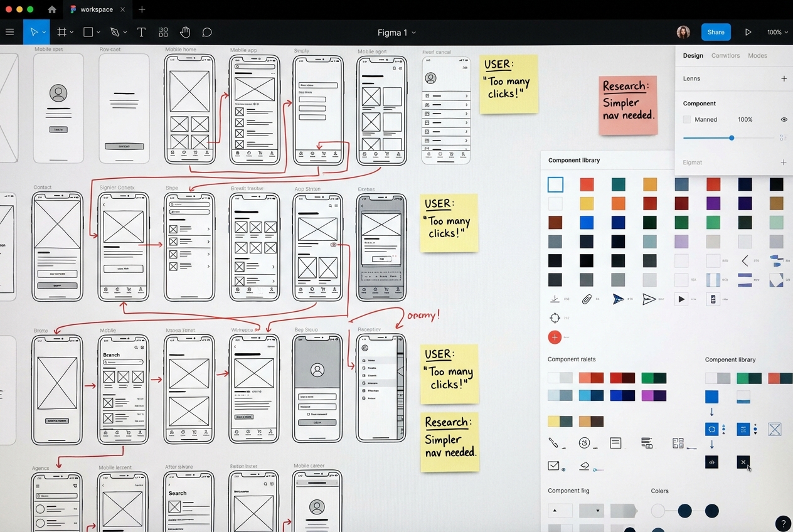Image resolution: width=793 pixels, height=532 pixels.
Task: Click the download icon in Component library
Action: 555,299
